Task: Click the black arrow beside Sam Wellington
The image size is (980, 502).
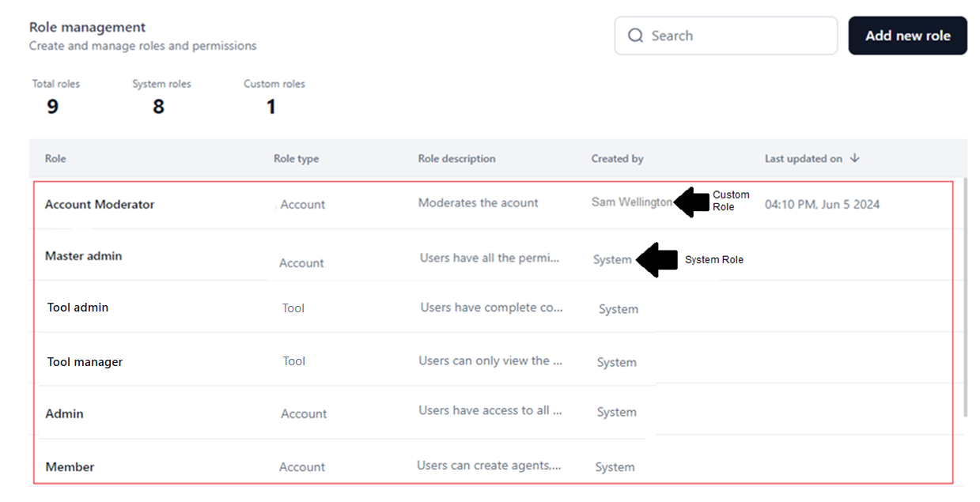Action: click(691, 202)
